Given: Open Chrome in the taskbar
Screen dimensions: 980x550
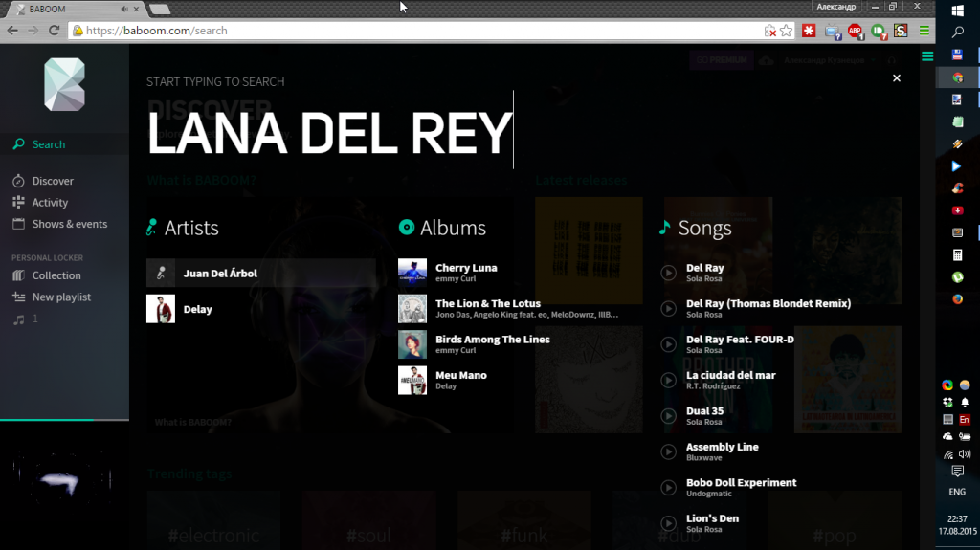Looking at the screenshot, I should click(x=957, y=77).
